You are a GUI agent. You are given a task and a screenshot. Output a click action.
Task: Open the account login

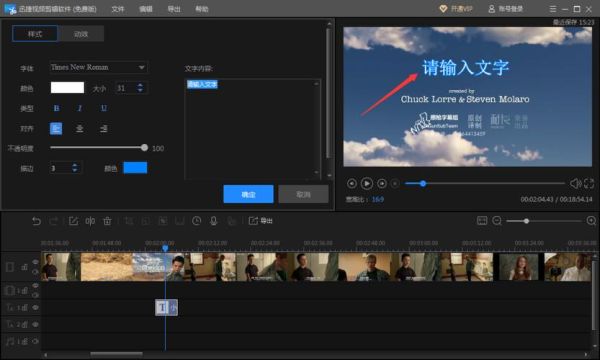(505, 9)
